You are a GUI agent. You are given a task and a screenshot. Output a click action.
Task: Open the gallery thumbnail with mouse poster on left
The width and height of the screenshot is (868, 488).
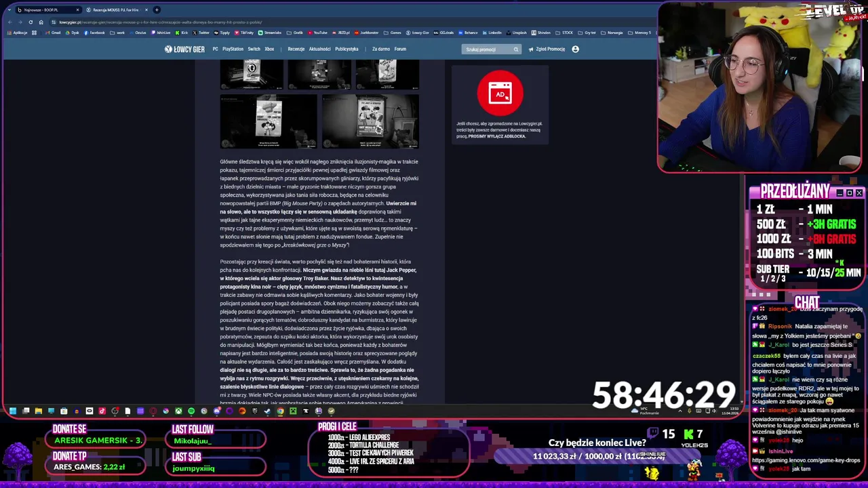point(269,121)
